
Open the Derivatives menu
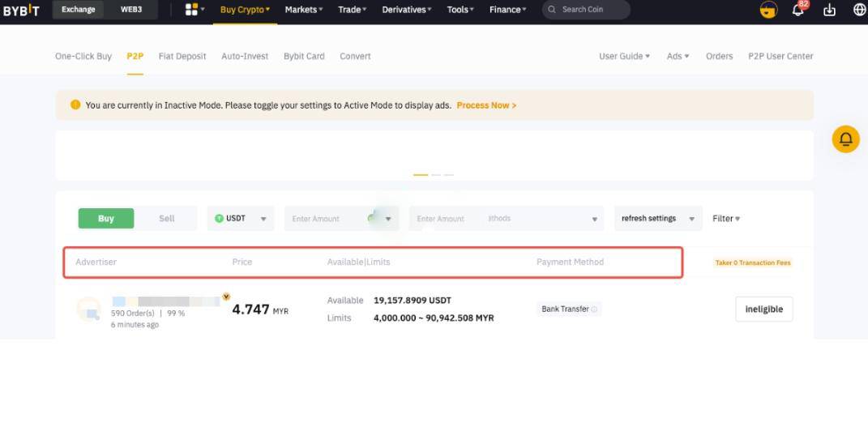point(408,10)
